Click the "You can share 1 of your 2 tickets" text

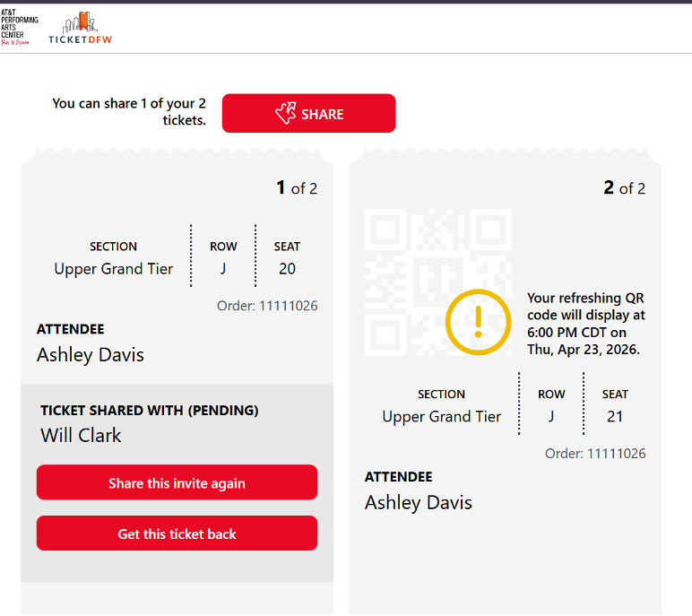pyautogui.click(x=129, y=111)
